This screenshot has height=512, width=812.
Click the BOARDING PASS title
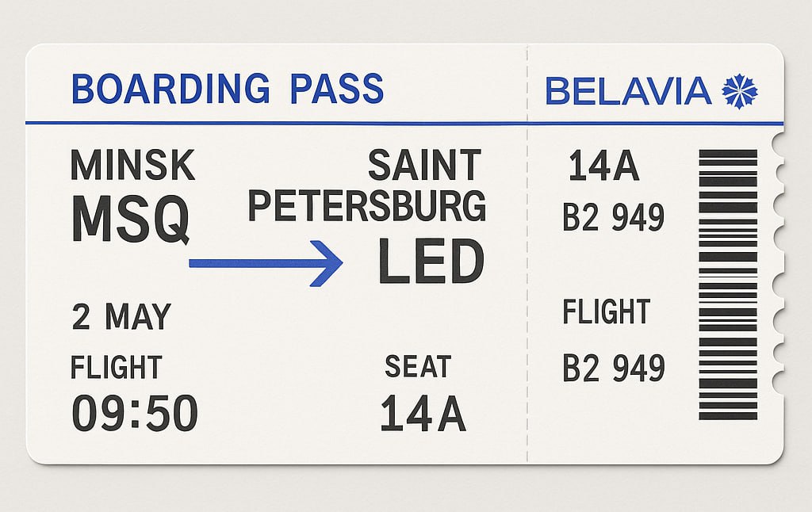coord(228,89)
